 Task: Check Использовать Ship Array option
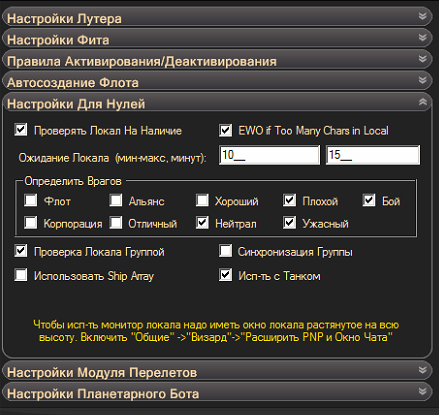21,275
